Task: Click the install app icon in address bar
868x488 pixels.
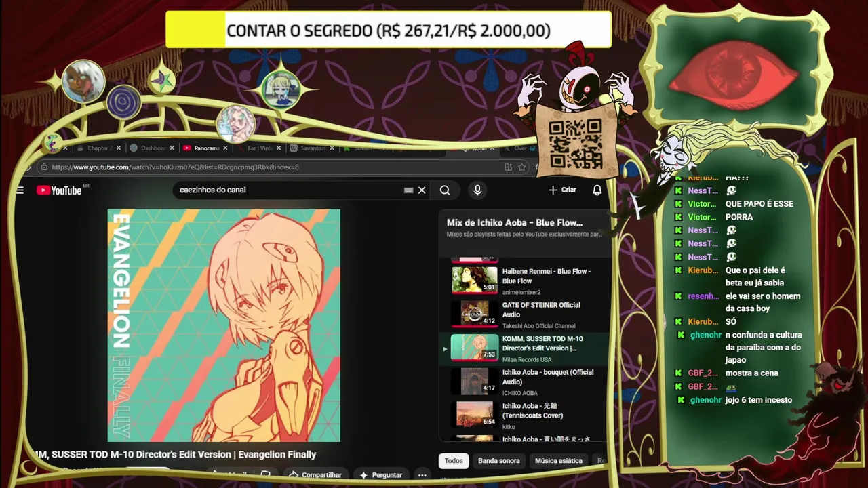Action: [508, 167]
